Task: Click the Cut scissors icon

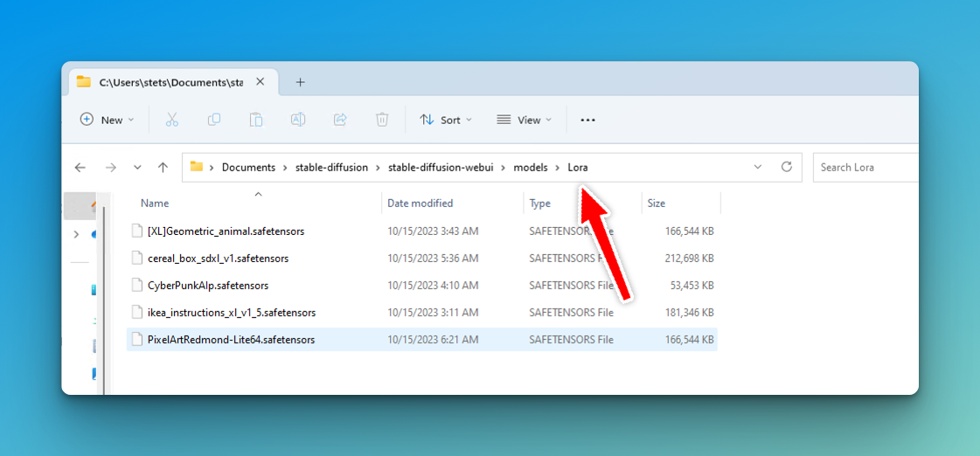Action: pyautogui.click(x=172, y=120)
